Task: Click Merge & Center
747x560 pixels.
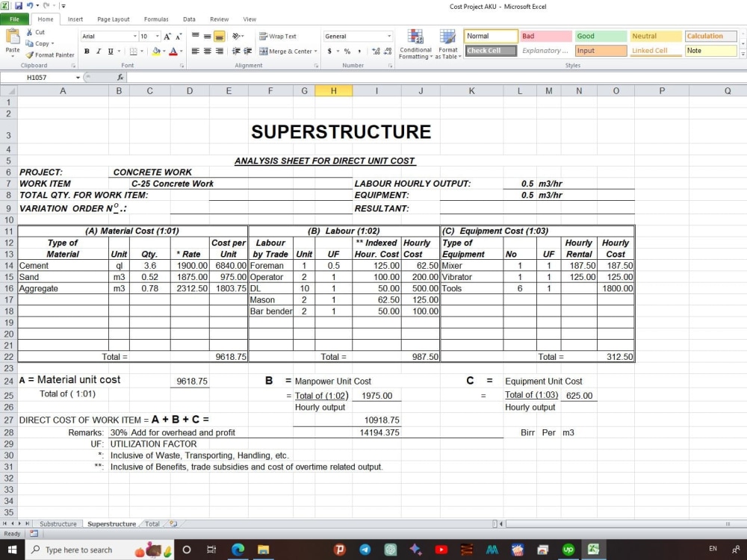Action: (x=285, y=51)
